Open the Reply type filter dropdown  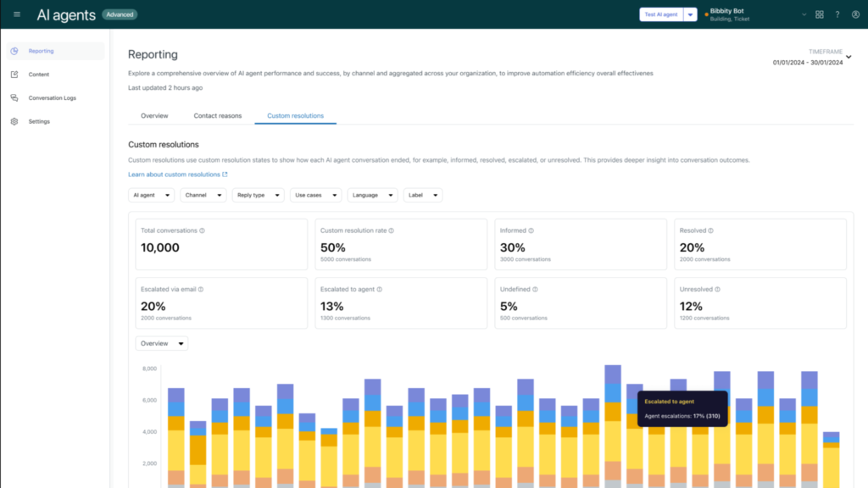point(258,195)
